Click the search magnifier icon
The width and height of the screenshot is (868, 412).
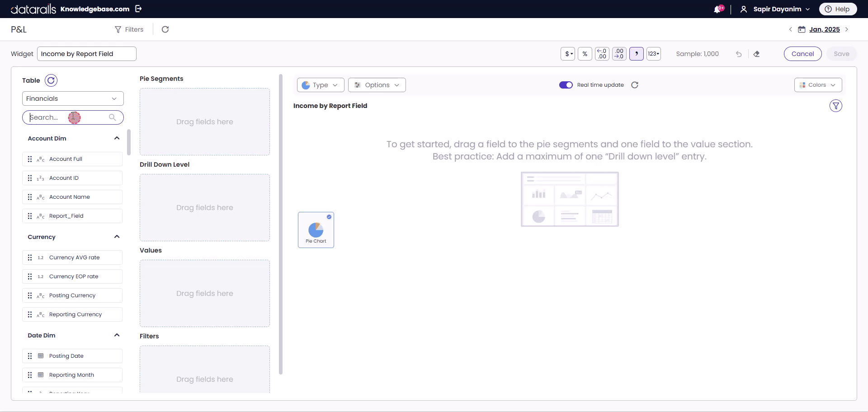tap(112, 117)
